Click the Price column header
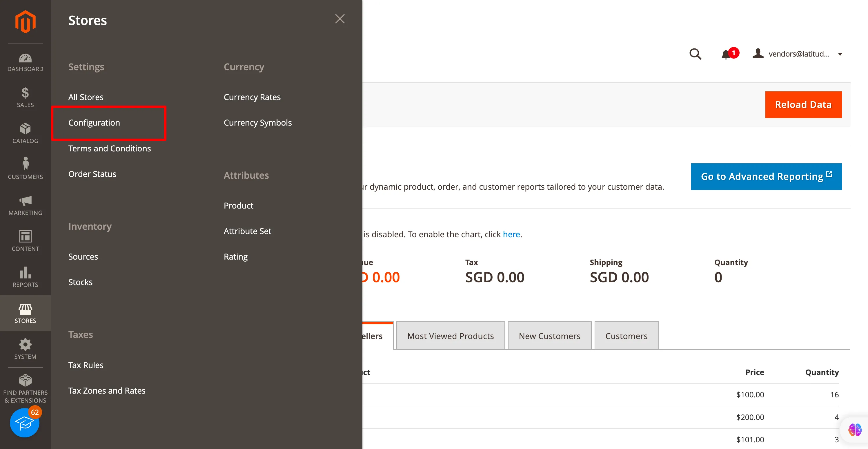Screen dimensions: 868x449 click(x=755, y=372)
